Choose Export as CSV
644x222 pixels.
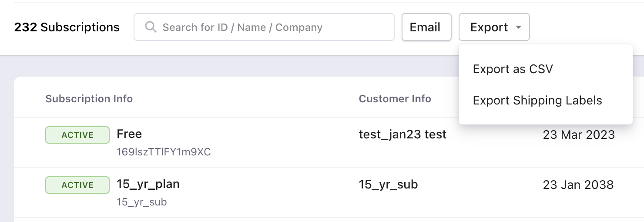tap(513, 69)
